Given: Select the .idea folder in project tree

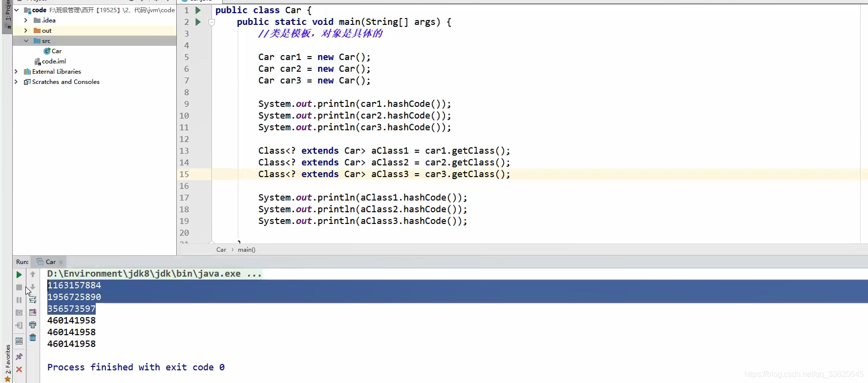Looking at the screenshot, I should (44, 20).
